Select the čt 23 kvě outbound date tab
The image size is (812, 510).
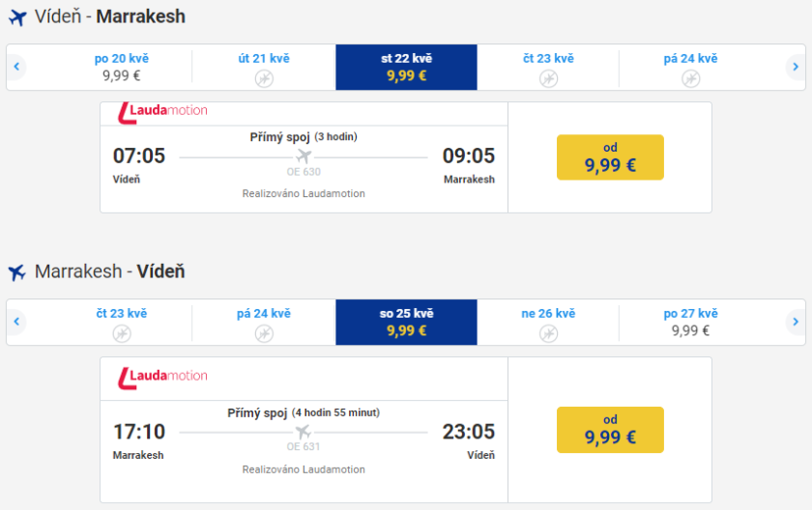click(548, 67)
